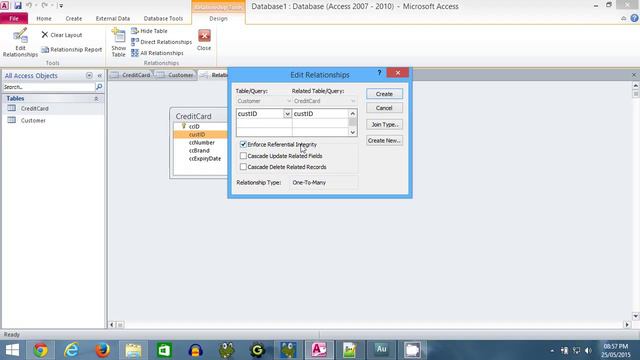This screenshot has width=640, height=360.
Task: Click Hide Table in the ribbon
Action: 149,31
